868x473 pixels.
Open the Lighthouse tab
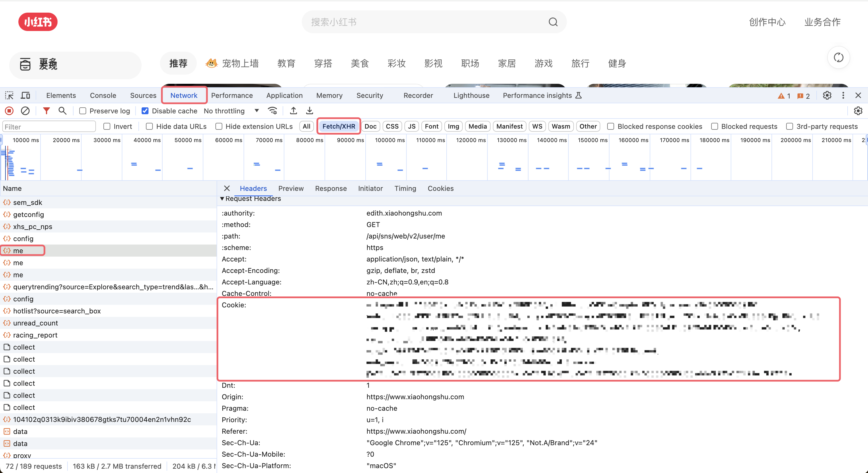pyautogui.click(x=471, y=96)
